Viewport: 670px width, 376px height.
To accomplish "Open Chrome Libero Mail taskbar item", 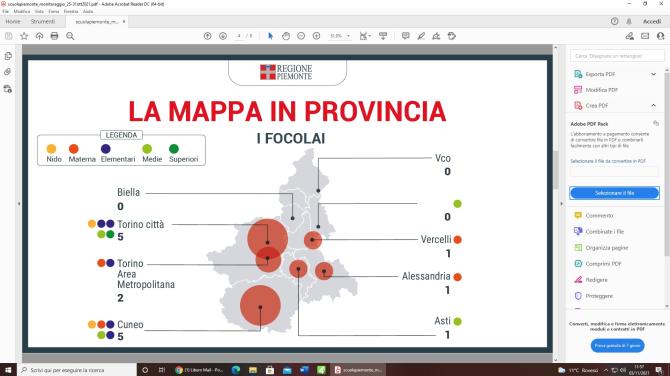I will (200, 370).
